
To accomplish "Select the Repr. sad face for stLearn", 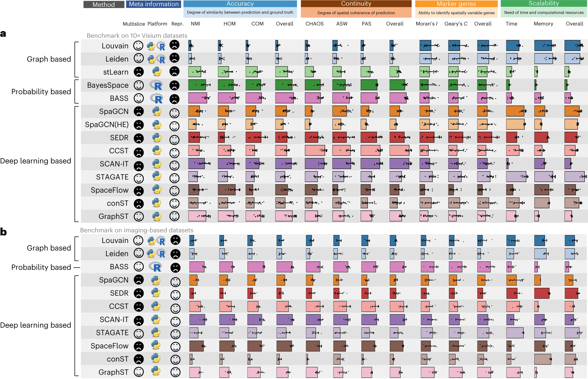I will coord(174,72).
